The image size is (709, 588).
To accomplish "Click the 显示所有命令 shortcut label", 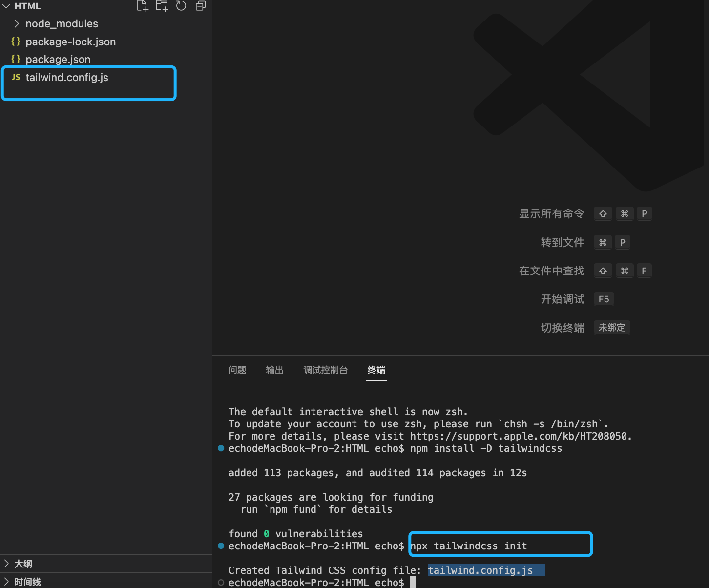I will [x=552, y=213].
